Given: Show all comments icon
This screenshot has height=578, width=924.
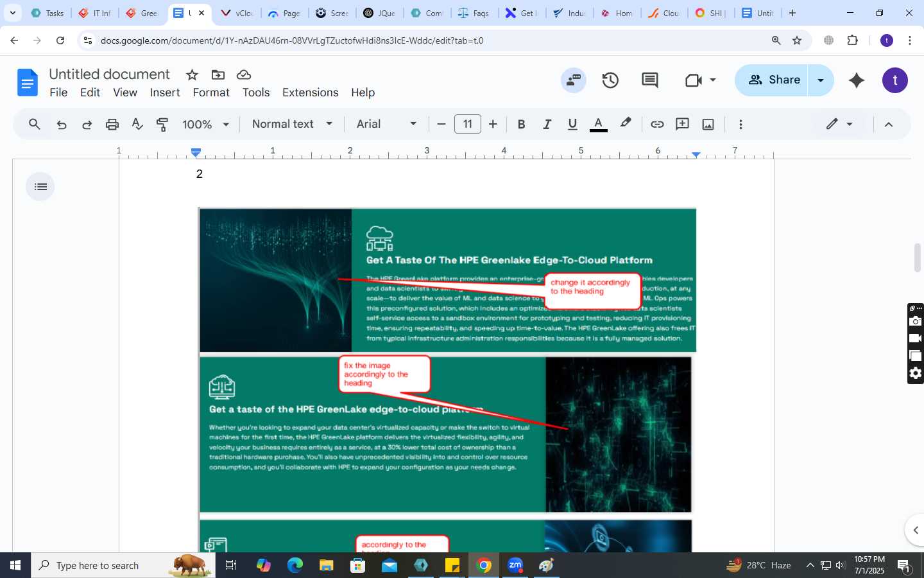Looking at the screenshot, I should click(x=649, y=80).
